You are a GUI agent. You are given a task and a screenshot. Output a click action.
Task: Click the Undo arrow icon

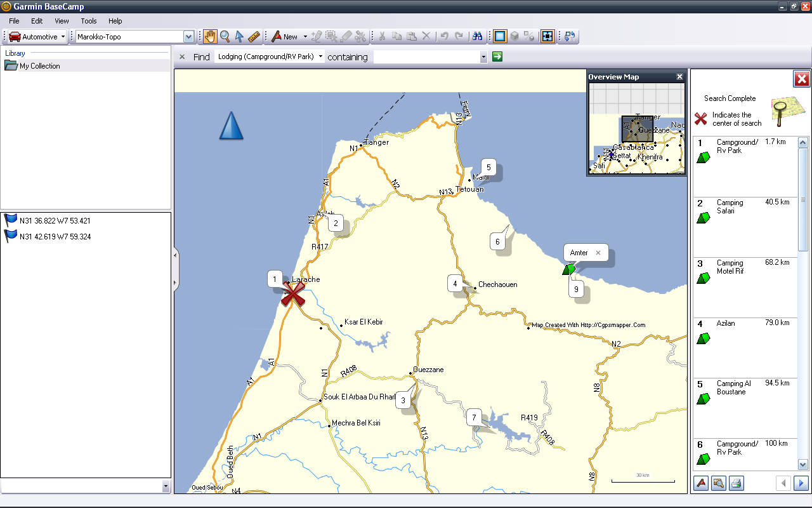point(445,37)
